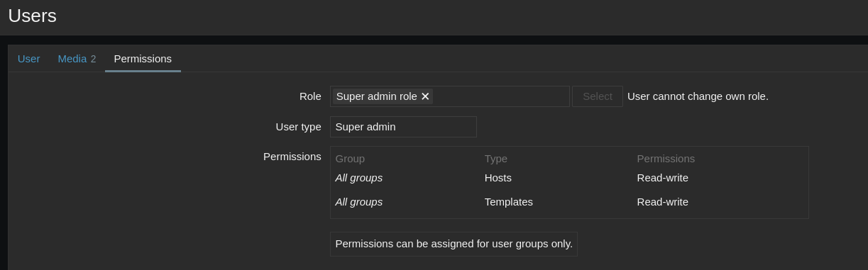This screenshot has height=270, width=868.
Task: Click the User type field label
Action: [x=298, y=127]
